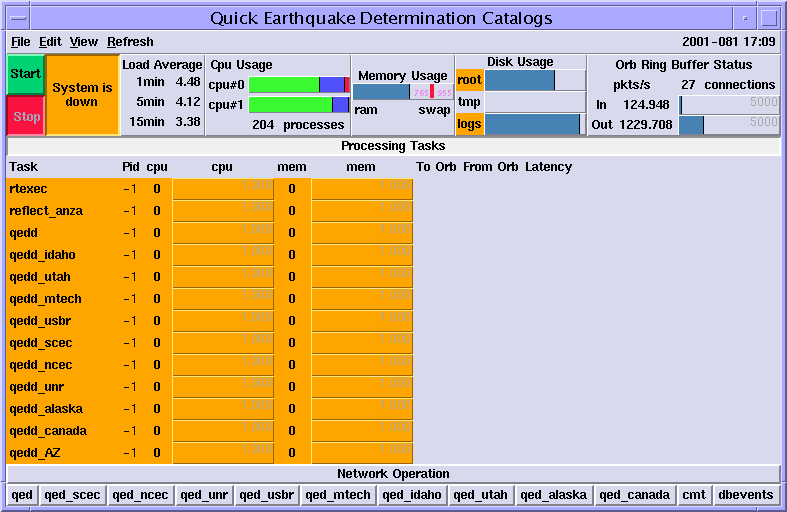
Task: Select the qedd_idaho task
Action: pyautogui.click(x=42, y=255)
